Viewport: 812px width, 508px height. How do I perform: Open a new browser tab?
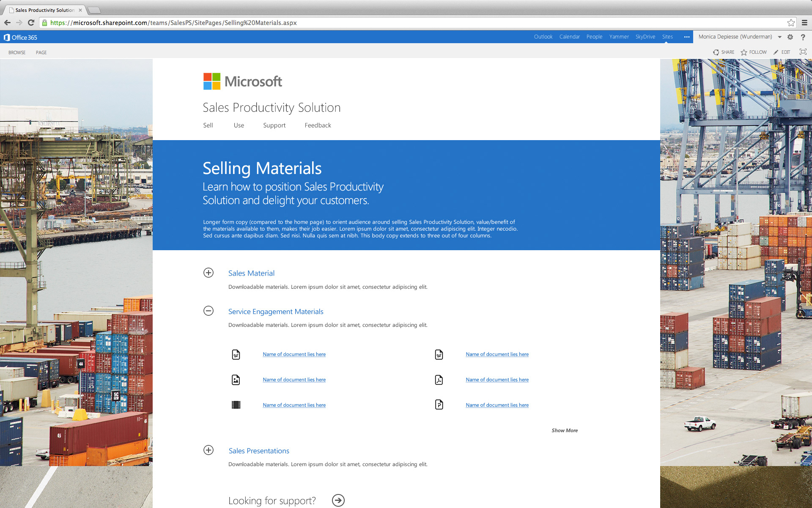click(94, 10)
